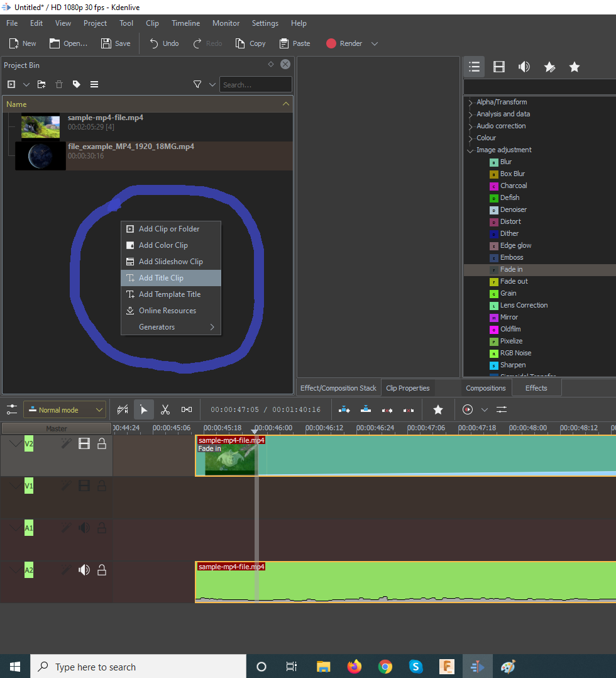Select the Spacer tool
The width and height of the screenshot is (616, 678).
pos(187,410)
